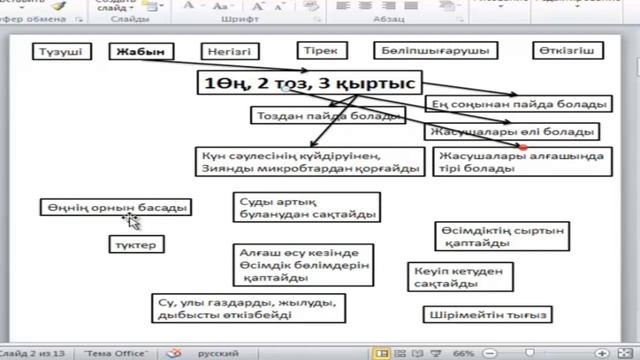Open the Абзац dialog launcher

tap(460, 19)
